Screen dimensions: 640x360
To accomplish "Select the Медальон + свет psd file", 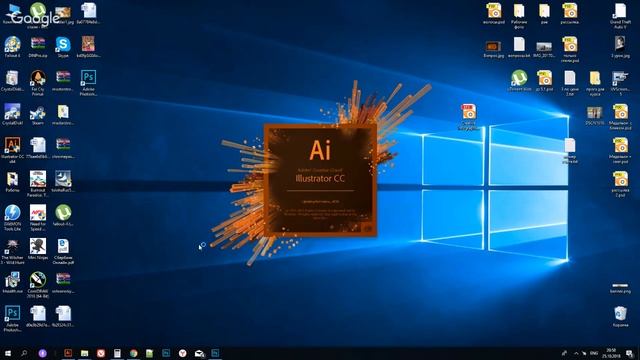I will tap(620, 150).
